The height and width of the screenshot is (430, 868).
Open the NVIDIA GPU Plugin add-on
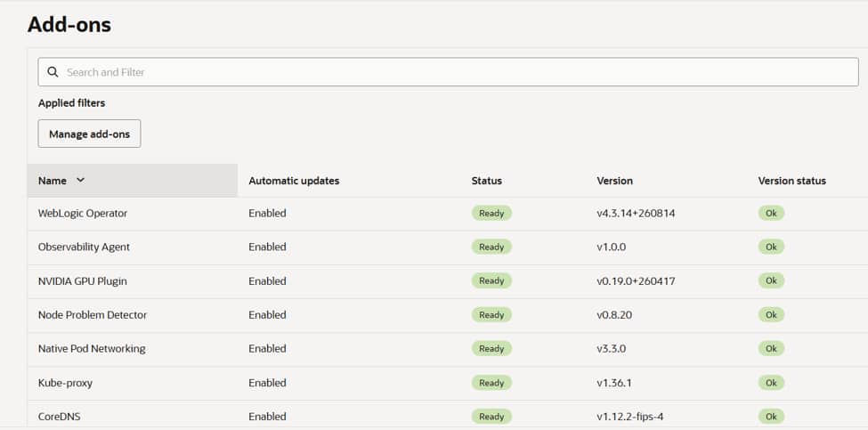83,281
